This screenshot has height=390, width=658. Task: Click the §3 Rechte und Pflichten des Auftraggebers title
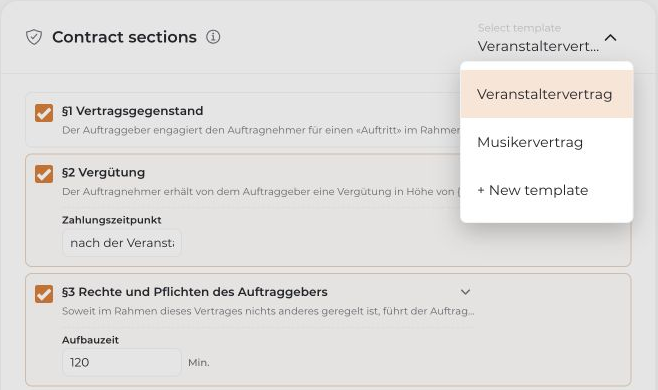(195, 292)
